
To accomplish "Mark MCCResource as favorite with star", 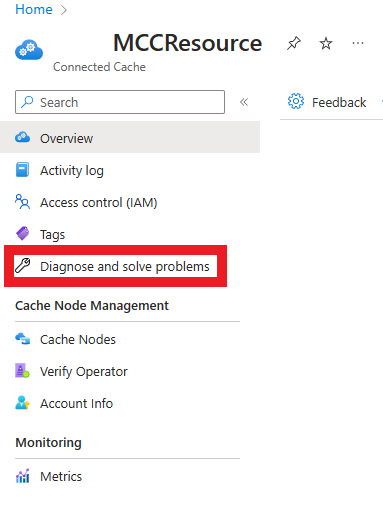I will 326,43.
